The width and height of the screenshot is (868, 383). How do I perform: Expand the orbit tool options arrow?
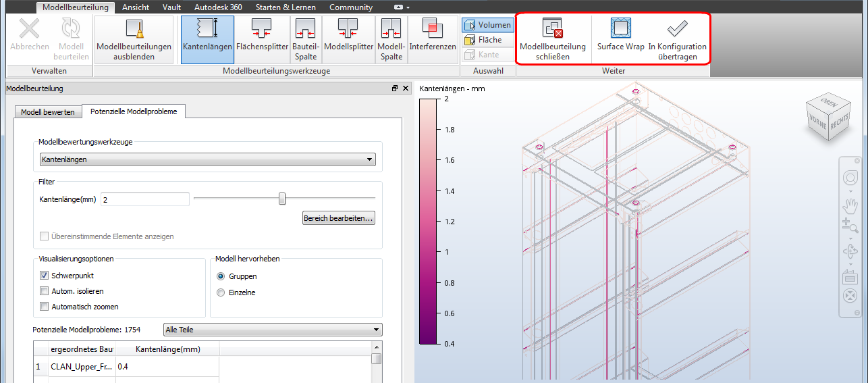(849, 263)
